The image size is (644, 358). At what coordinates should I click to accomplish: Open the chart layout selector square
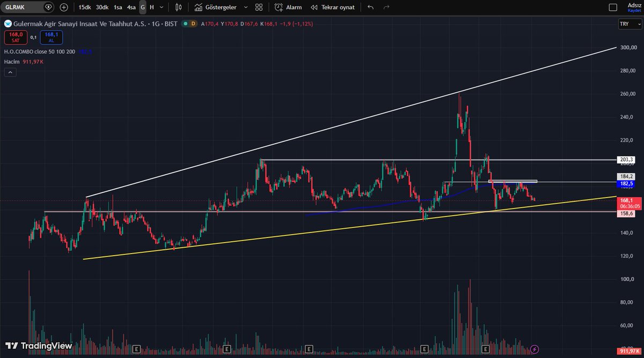pyautogui.click(x=613, y=8)
